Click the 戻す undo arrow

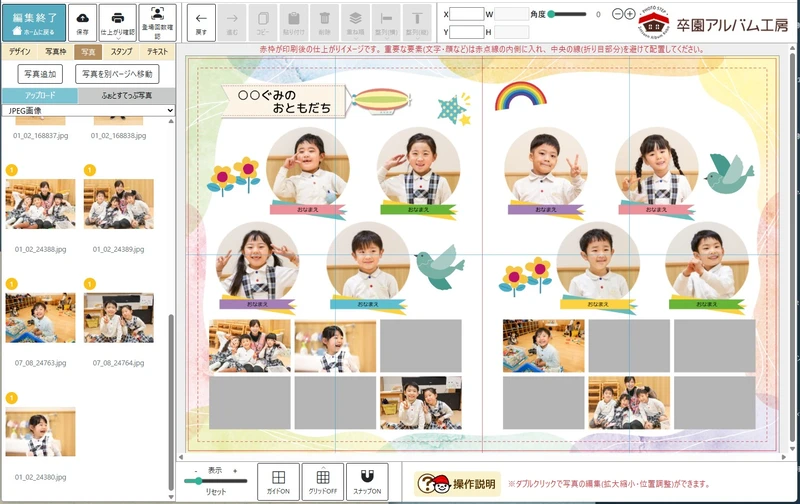pyautogui.click(x=201, y=21)
